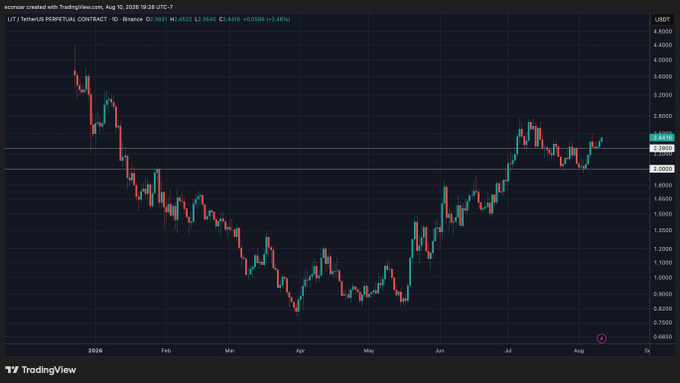Click the 0.9000 price axis label
The image size is (680, 383).
coord(662,294)
